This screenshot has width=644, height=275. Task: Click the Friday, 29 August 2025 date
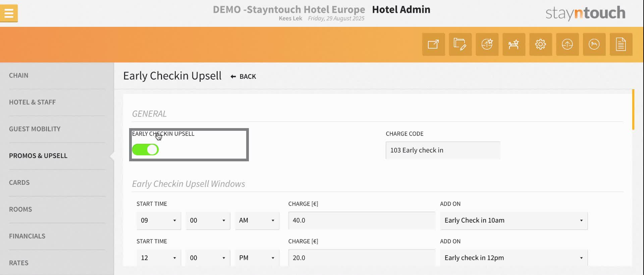(336, 18)
